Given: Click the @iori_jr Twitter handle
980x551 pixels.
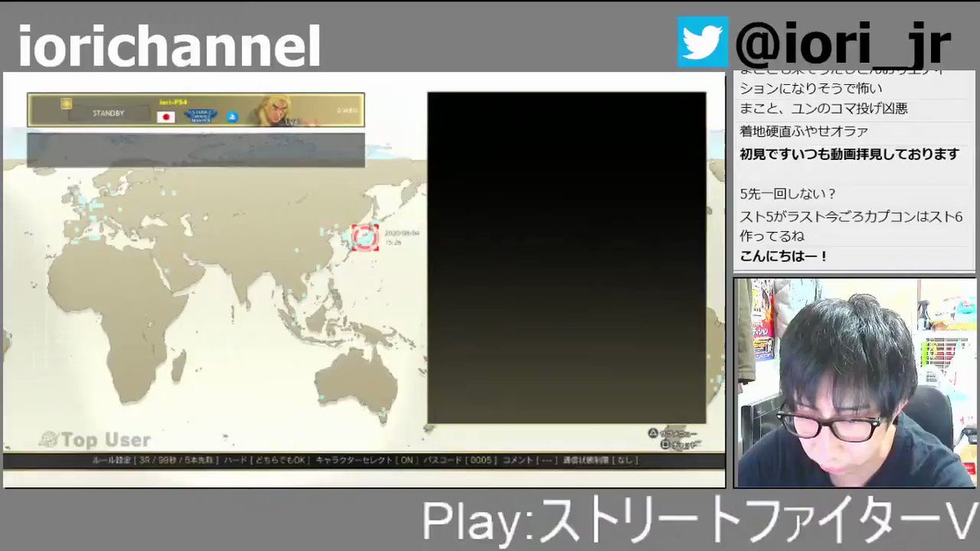Looking at the screenshot, I should coord(843,44).
